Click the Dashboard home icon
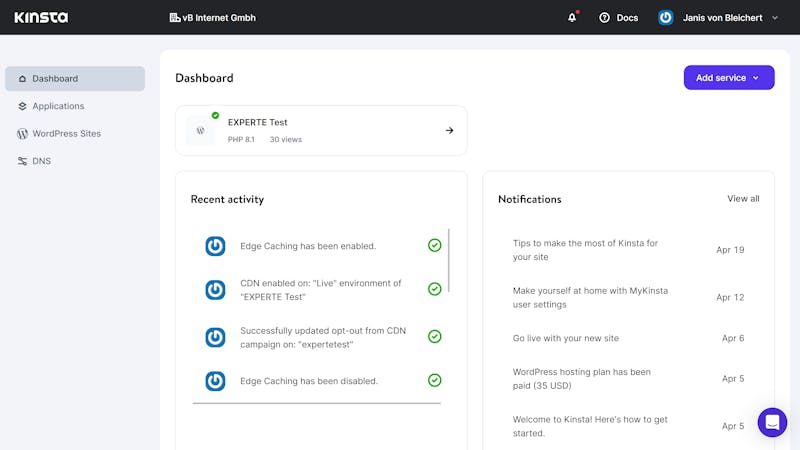The width and height of the screenshot is (800, 450). [x=22, y=79]
